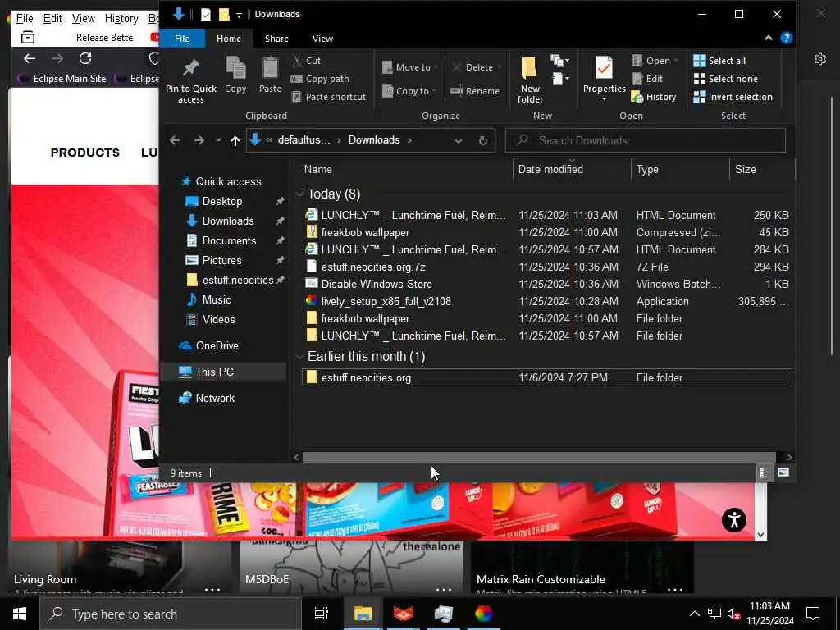Open Explorer Help question mark icon
The height and width of the screenshot is (630, 840).
[786, 38]
